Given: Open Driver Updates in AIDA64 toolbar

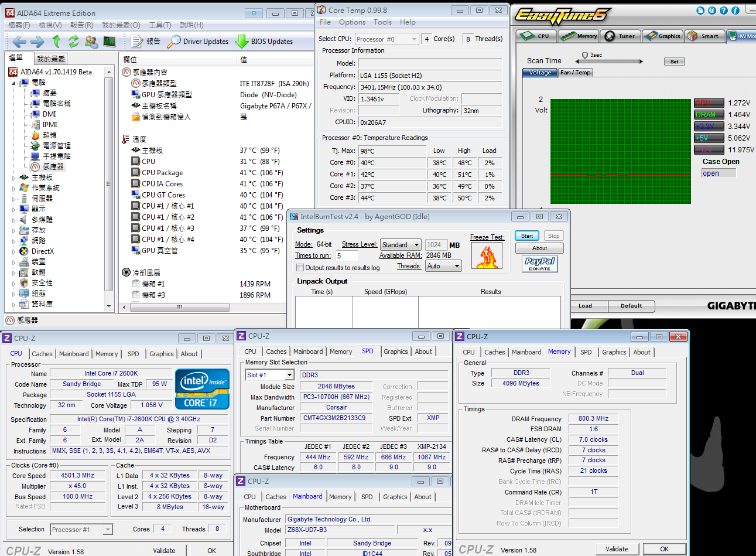Looking at the screenshot, I should point(197,42).
